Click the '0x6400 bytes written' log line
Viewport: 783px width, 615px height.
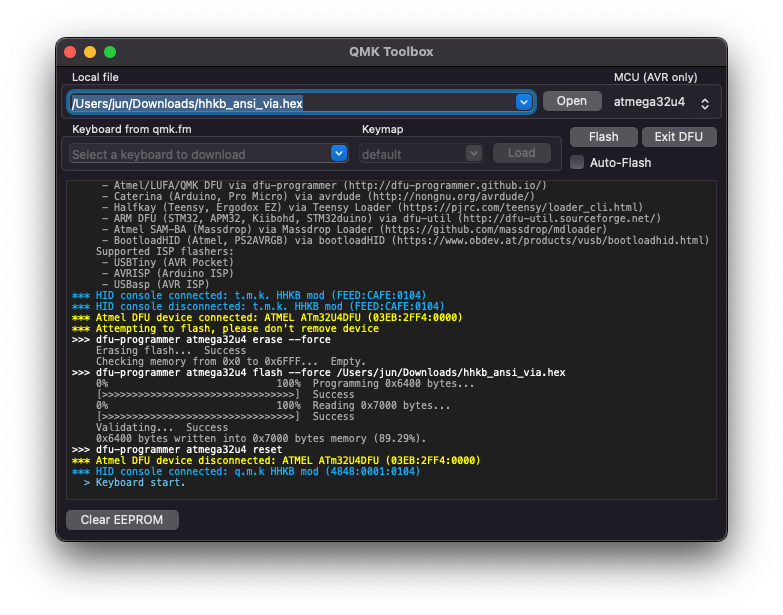261,438
